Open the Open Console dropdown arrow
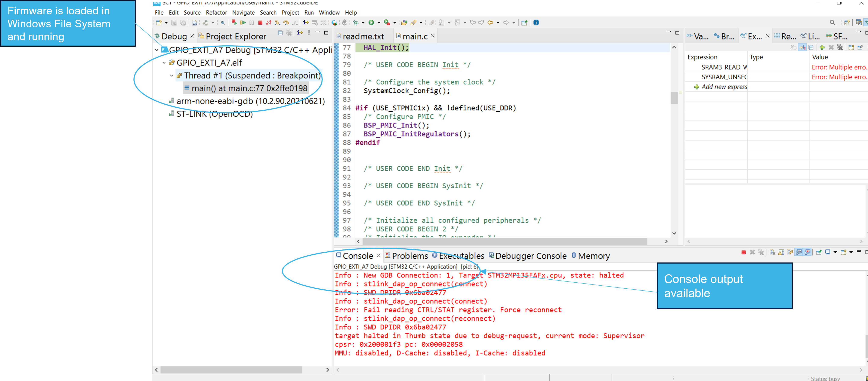868x381 pixels. pos(851,252)
